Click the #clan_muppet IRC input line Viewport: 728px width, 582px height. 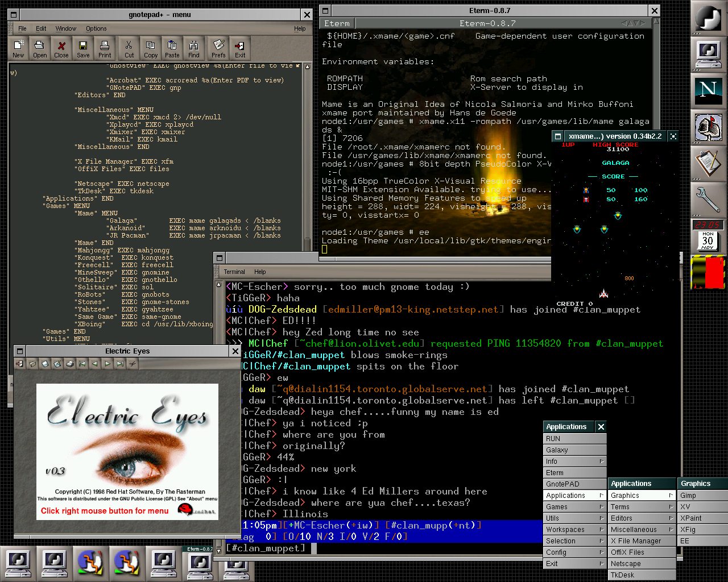coord(384,548)
